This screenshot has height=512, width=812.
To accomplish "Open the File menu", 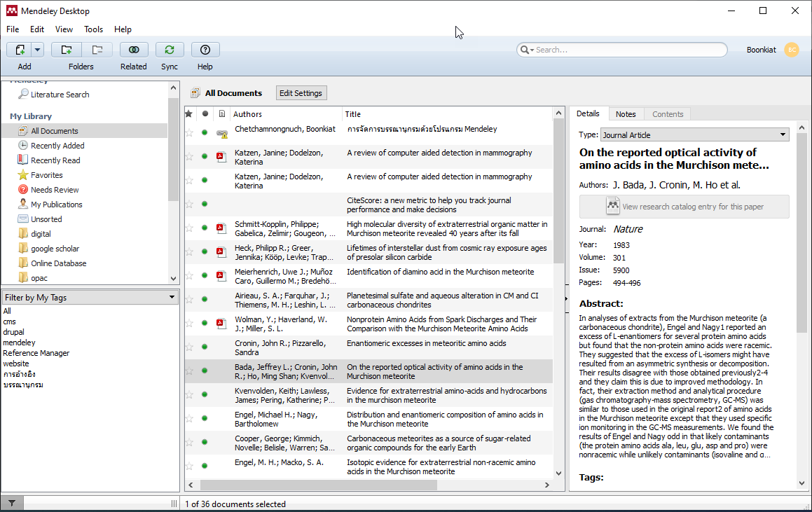I will click(x=13, y=29).
